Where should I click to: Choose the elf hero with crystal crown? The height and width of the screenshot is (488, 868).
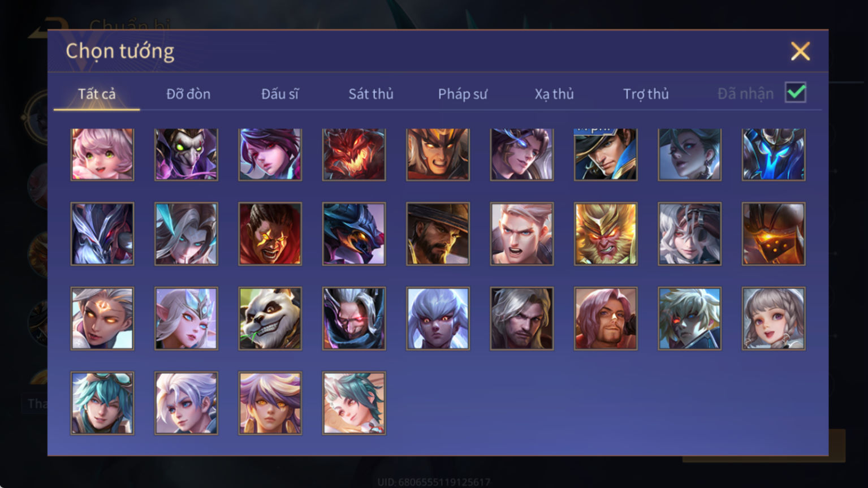(x=186, y=318)
